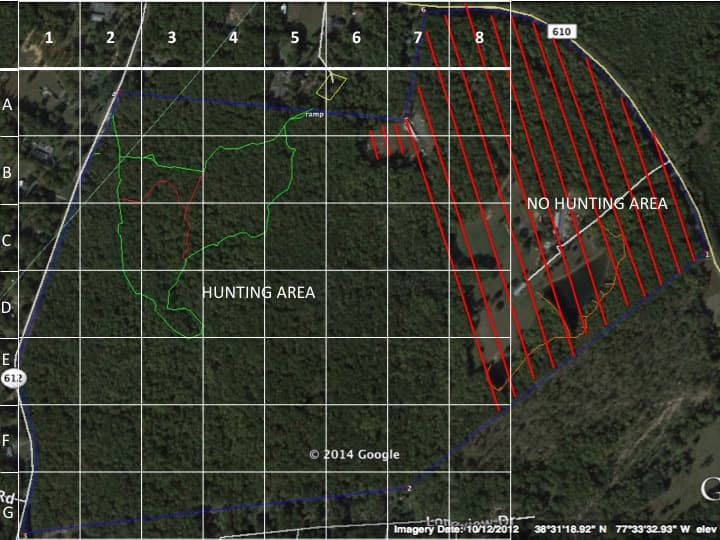Select grid column header "7"
Image resolution: width=720 pixels, height=540 pixels.
coord(417,38)
